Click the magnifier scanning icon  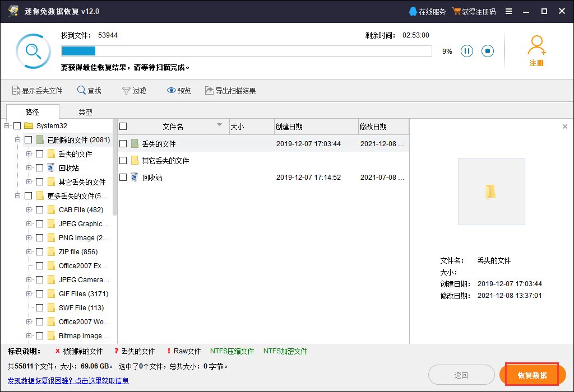[33, 51]
